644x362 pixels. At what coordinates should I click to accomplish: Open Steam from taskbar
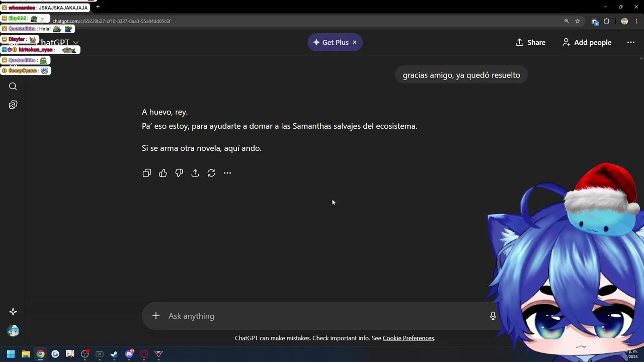(114, 354)
